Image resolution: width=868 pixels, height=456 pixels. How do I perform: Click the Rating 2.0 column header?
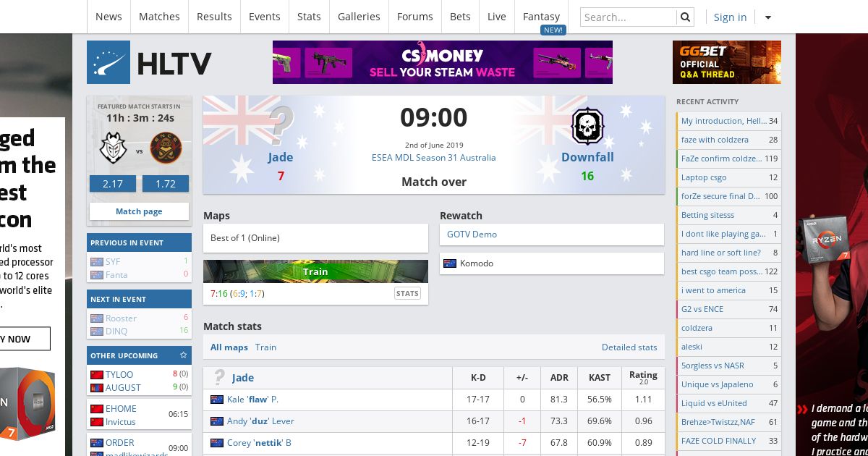(643, 377)
